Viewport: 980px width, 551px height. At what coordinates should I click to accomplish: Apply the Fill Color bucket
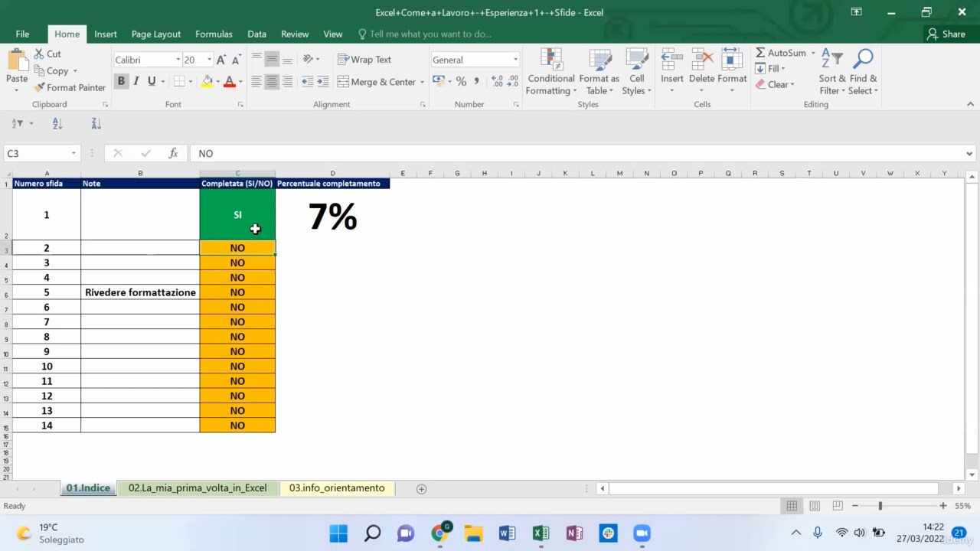(207, 81)
